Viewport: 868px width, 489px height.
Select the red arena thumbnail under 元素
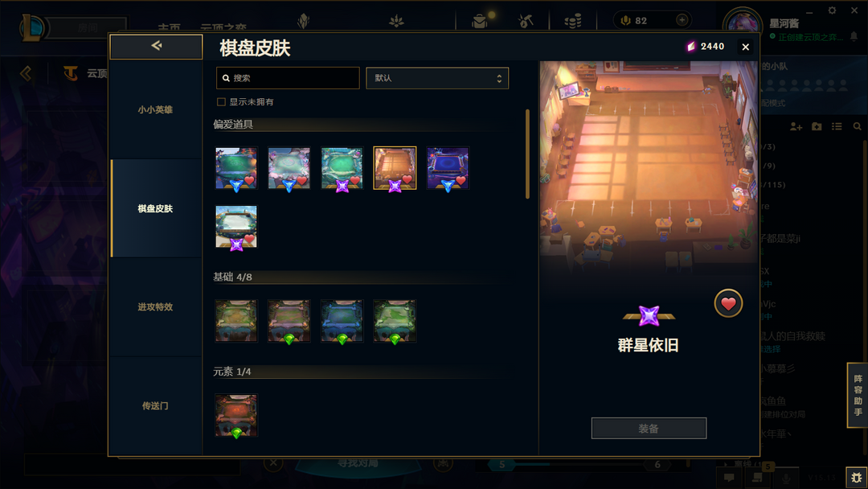pyautogui.click(x=236, y=415)
